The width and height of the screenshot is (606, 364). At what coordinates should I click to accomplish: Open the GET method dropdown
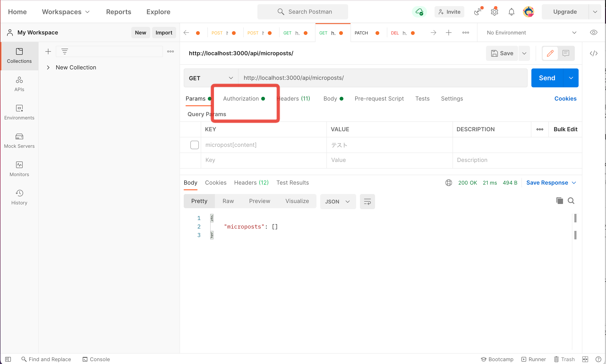click(210, 78)
